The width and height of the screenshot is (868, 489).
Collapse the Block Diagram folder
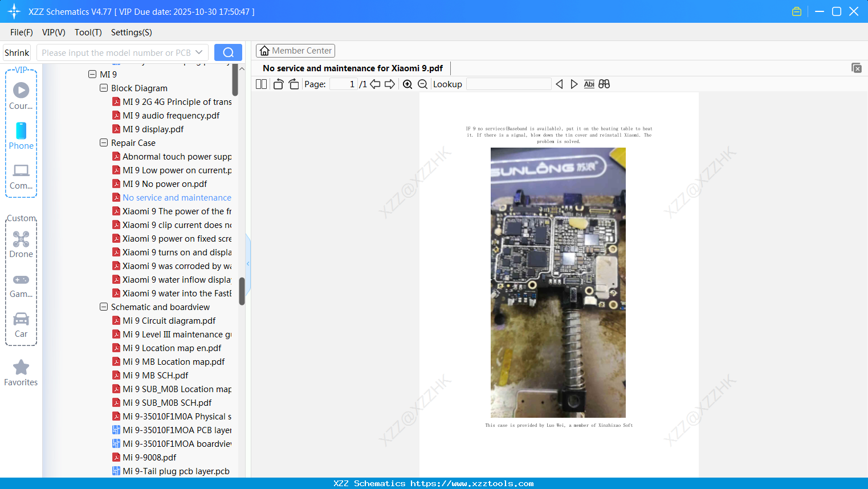104,88
